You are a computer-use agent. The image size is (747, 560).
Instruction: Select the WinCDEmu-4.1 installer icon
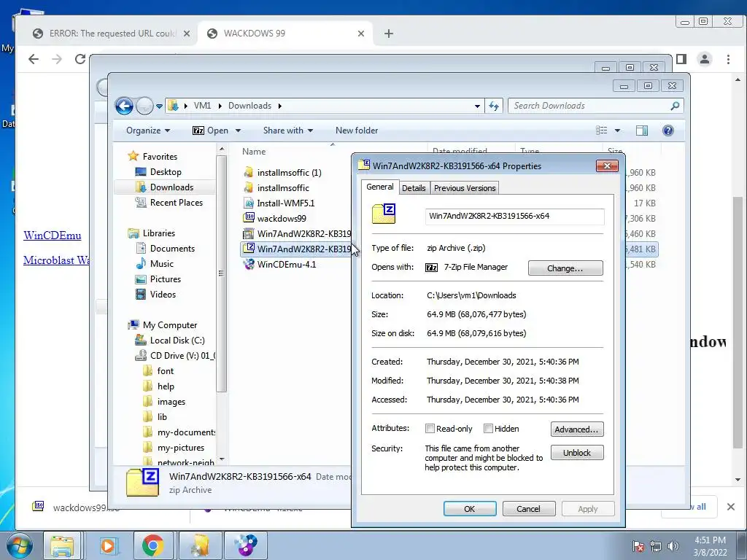(249, 264)
